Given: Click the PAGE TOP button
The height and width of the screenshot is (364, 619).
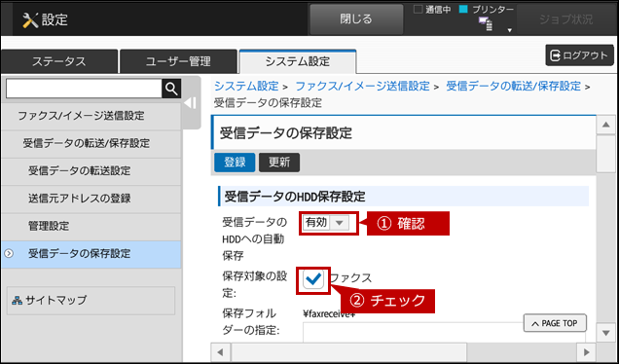Looking at the screenshot, I should click(x=555, y=323).
